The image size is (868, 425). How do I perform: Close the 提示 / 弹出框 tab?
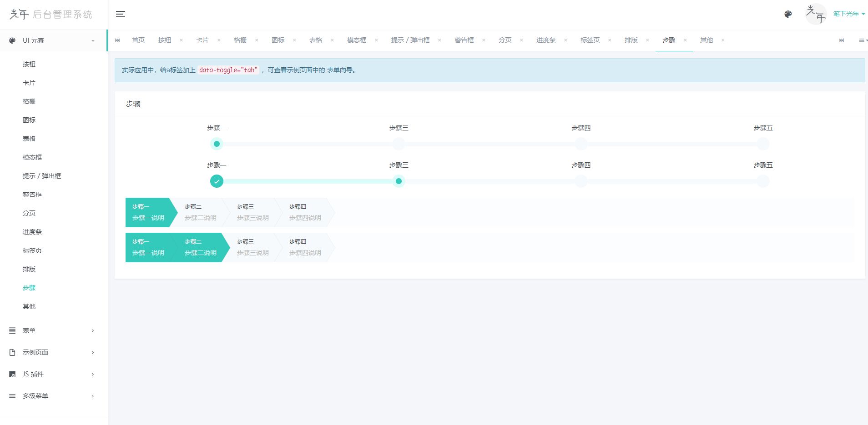439,40
